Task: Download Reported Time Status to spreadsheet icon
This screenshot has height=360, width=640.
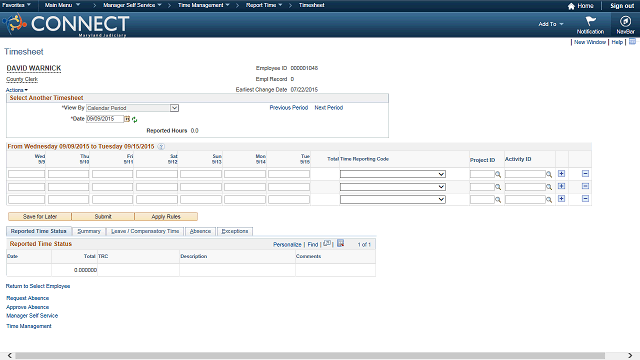Action: [340, 243]
